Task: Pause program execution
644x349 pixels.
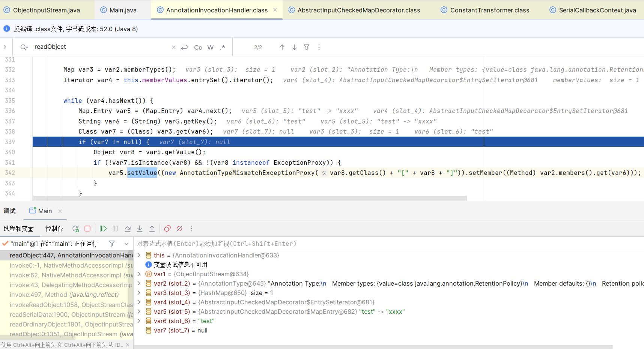Action: click(115, 229)
